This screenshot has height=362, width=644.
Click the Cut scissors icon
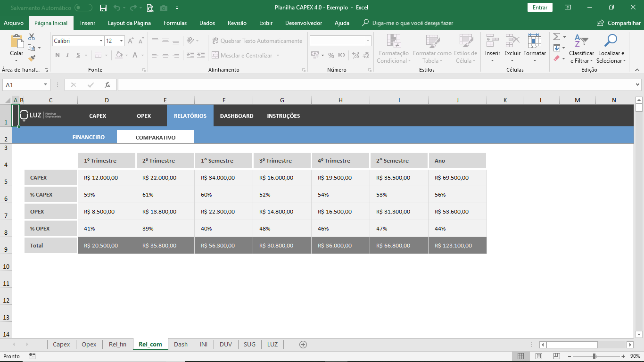(32, 37)
